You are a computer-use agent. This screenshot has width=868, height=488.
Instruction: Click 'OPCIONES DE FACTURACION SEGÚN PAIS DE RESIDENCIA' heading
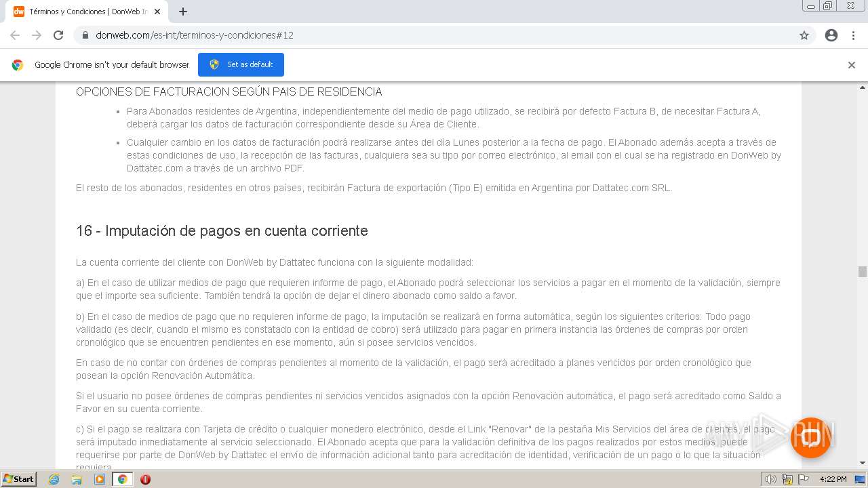point(229,91)
